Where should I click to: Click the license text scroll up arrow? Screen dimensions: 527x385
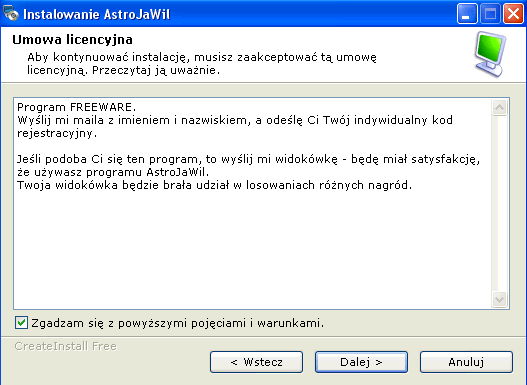point(499,108)
